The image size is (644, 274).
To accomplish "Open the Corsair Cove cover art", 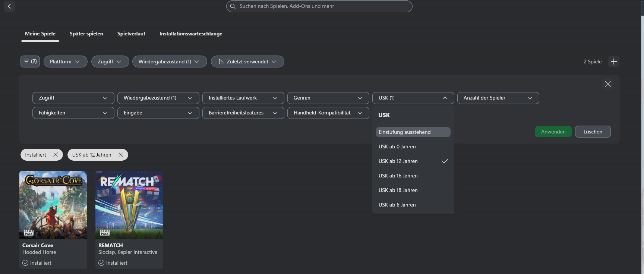I will (53, 205).
